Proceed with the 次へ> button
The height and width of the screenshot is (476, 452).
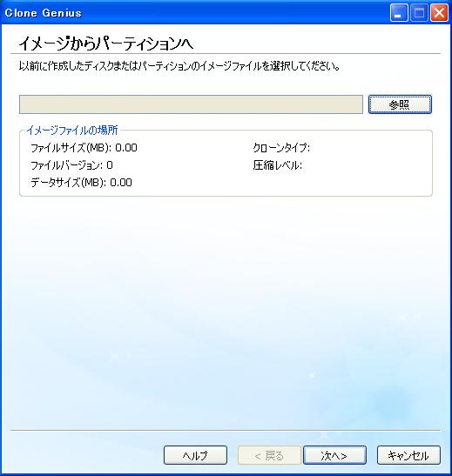334,455
